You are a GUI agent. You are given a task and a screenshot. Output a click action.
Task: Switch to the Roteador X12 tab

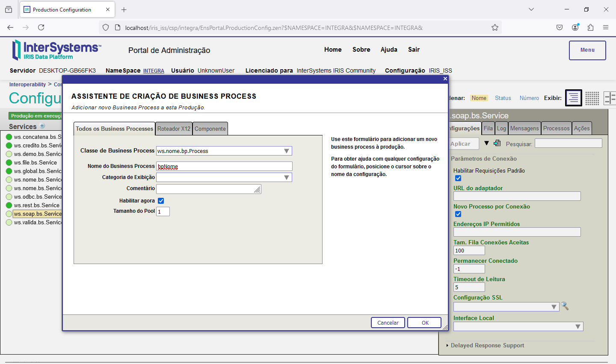[x=174, y=129]
